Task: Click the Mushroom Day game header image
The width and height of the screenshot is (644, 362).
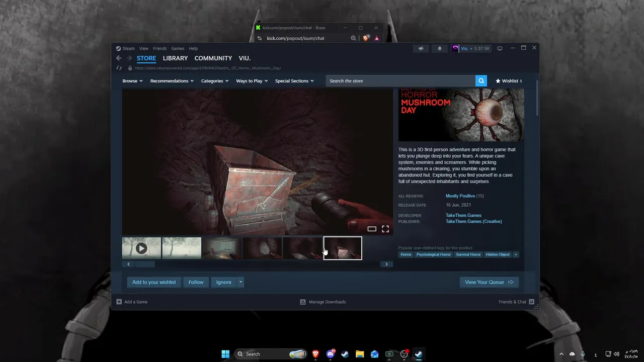Action: coord(461,115)
